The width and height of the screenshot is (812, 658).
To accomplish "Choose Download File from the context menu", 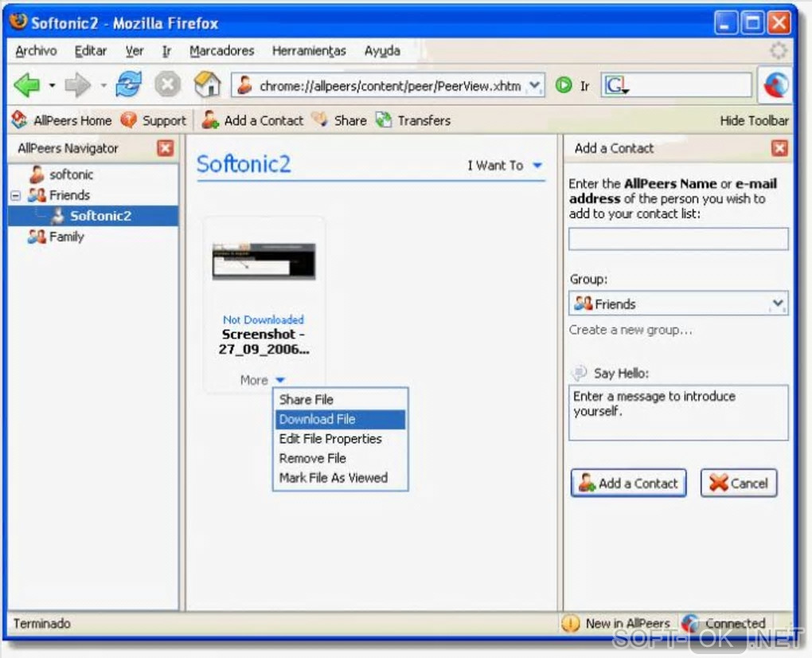I will tap(340, 419).
